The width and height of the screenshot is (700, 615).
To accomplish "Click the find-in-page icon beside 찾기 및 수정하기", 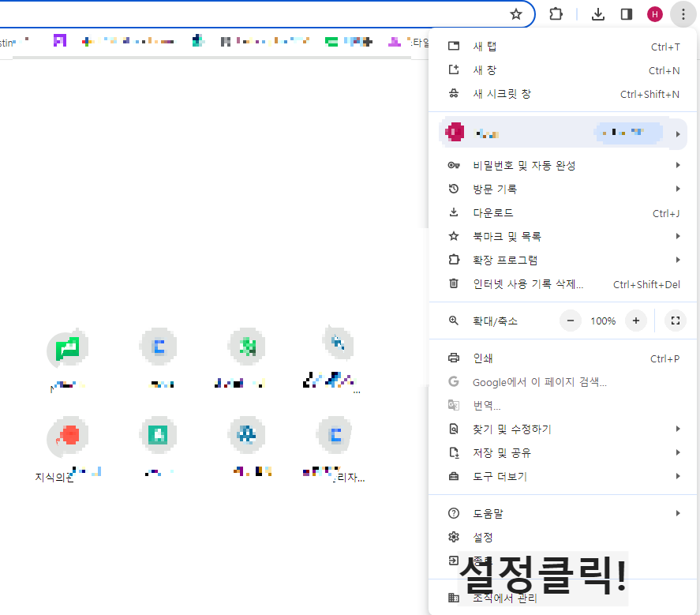I will pyautogui.click(x=454, y=429).
